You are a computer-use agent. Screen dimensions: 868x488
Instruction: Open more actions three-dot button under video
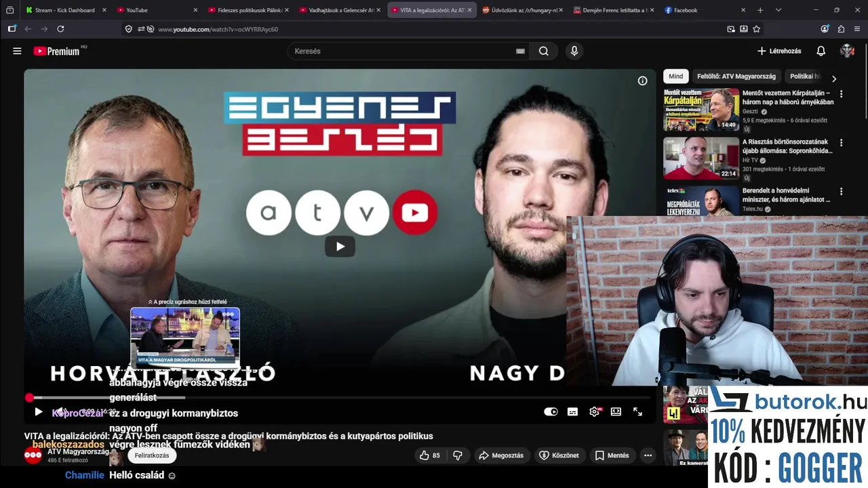(648, 455)
